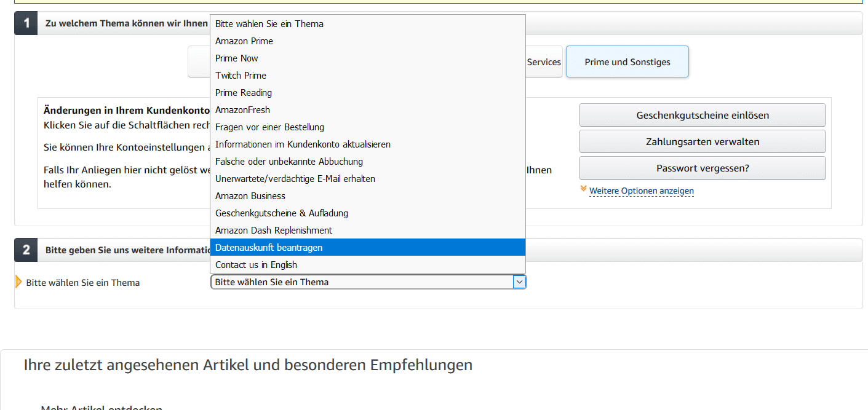Image resolution: width=868 pixels, height=410 pixels.
Task: Pick 'Prime Reading' from the topic list
Action: pyautogui.click(x=244, y=93)
